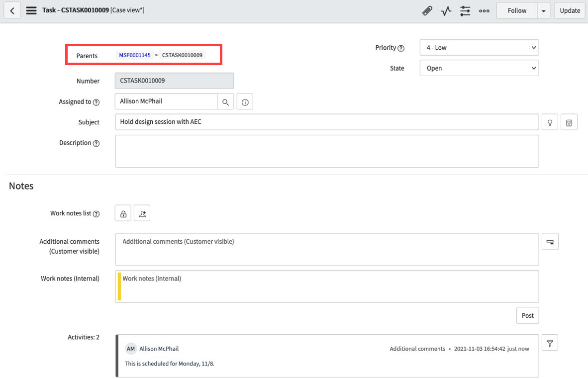Click the Additional comments (Customer visible) box
The height and width of the screenshot is (379, 588).
[x=327, y=249]
